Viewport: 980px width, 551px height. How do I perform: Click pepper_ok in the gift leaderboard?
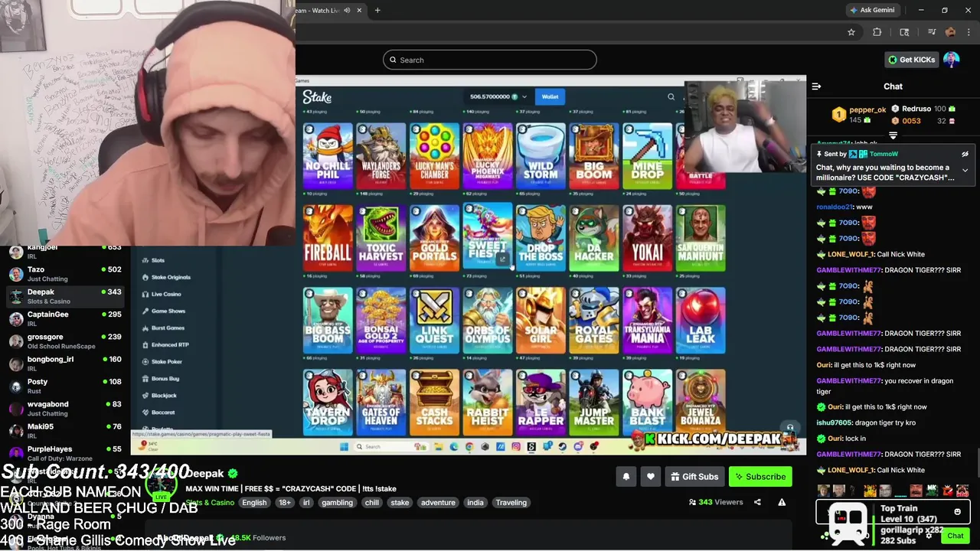coord(867,109)
